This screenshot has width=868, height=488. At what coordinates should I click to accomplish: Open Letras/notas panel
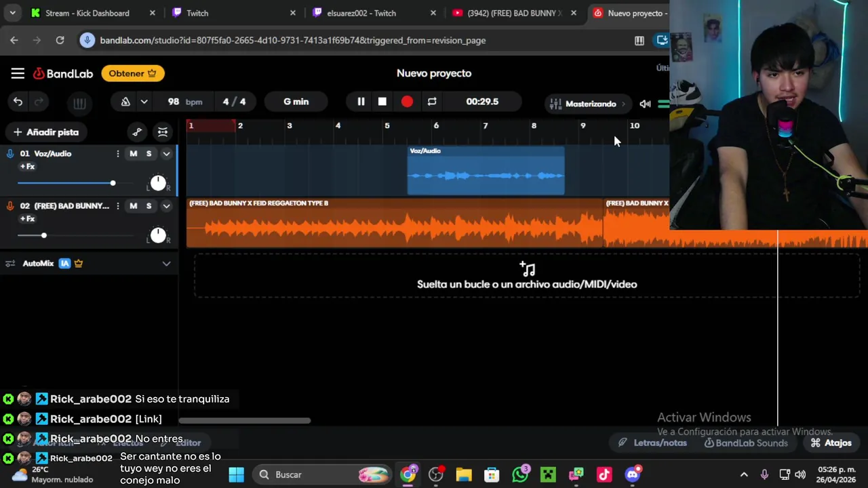tap(652, 443)
